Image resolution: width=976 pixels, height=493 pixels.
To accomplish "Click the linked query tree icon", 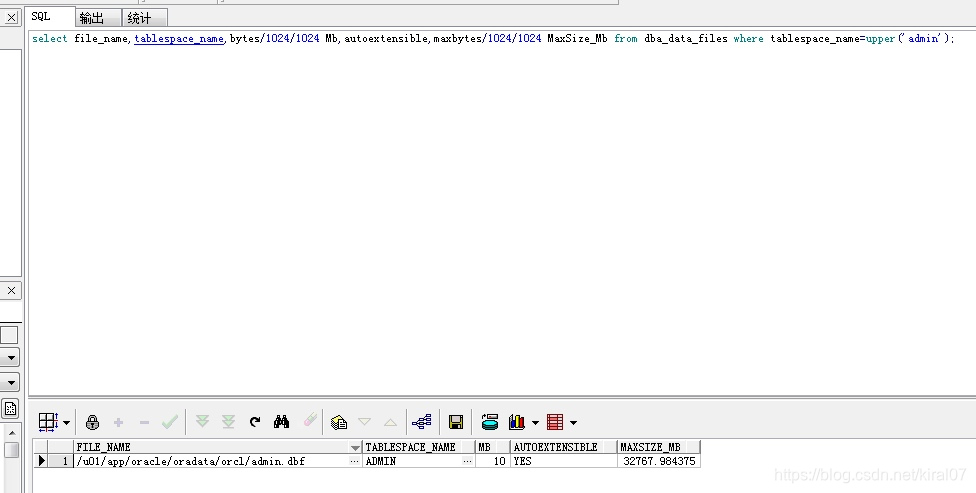I will coord(422,422).
